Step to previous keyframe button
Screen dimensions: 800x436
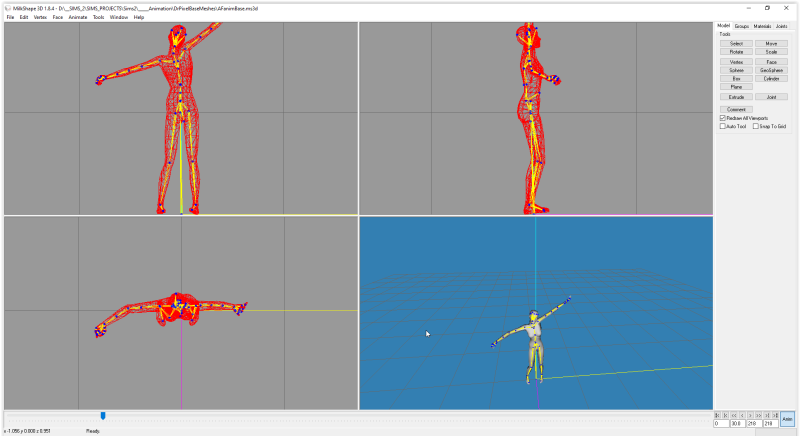coord(726,415)
